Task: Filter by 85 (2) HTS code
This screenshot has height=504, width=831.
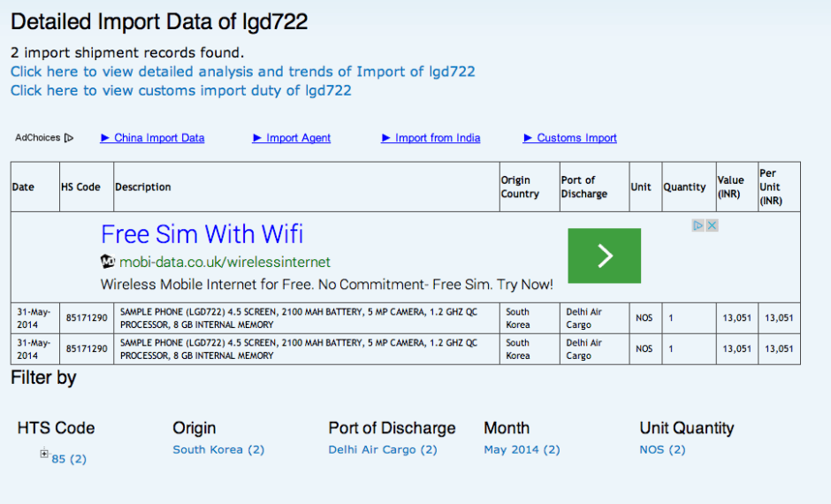Action: (x=69, y=459)
